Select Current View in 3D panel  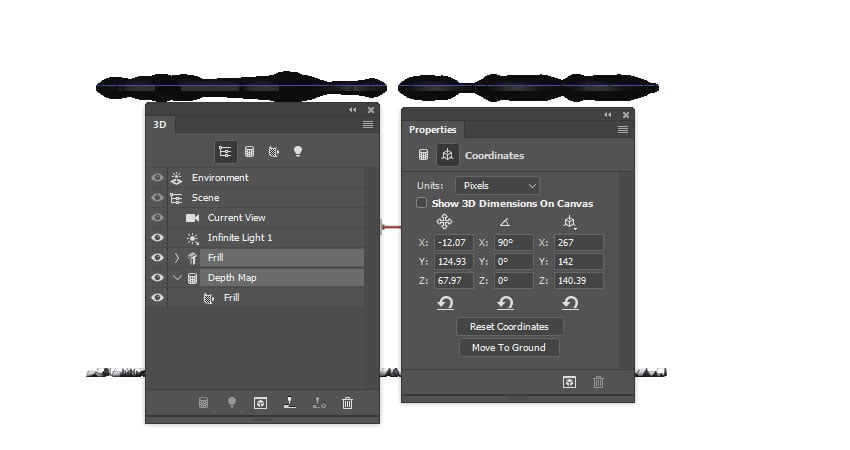pyautogui.click(x=266, y=218)
